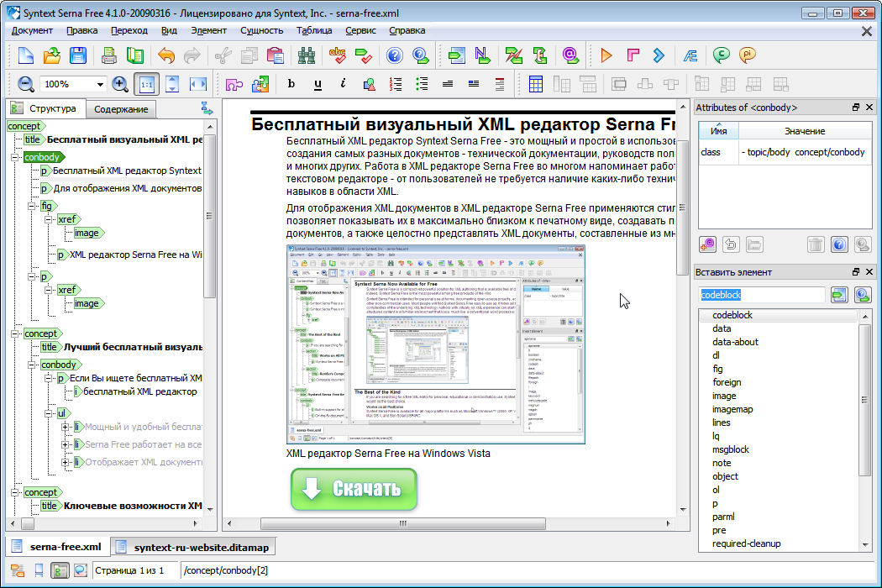Open the Справка menu
The height and width of the screenshot is (588, 882).
[407, 30]
